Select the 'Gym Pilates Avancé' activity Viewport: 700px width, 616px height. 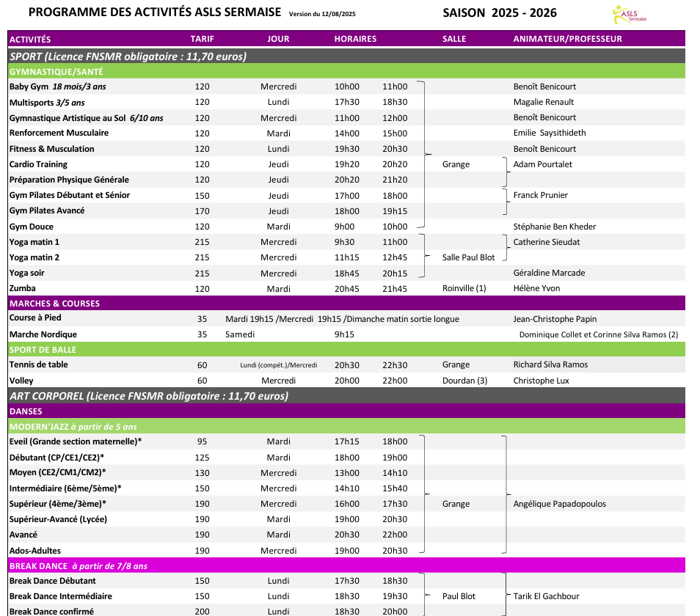pyautogui.click(x=47, y=210)
